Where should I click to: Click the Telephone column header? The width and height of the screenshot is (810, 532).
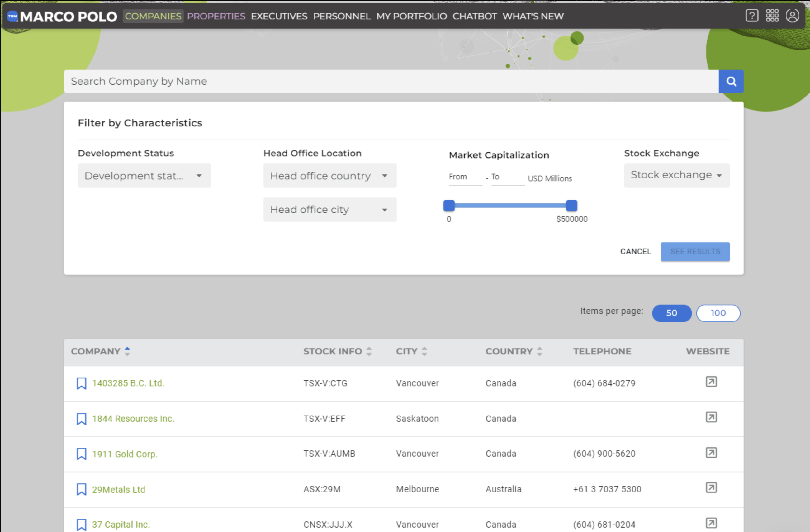(x=602, y=351)
